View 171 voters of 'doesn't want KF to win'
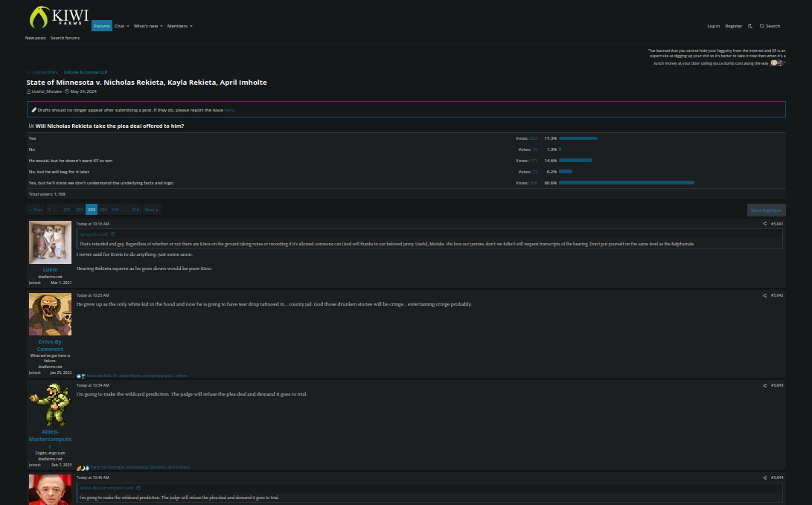812x505 pixels. click(x=534, y=161)
